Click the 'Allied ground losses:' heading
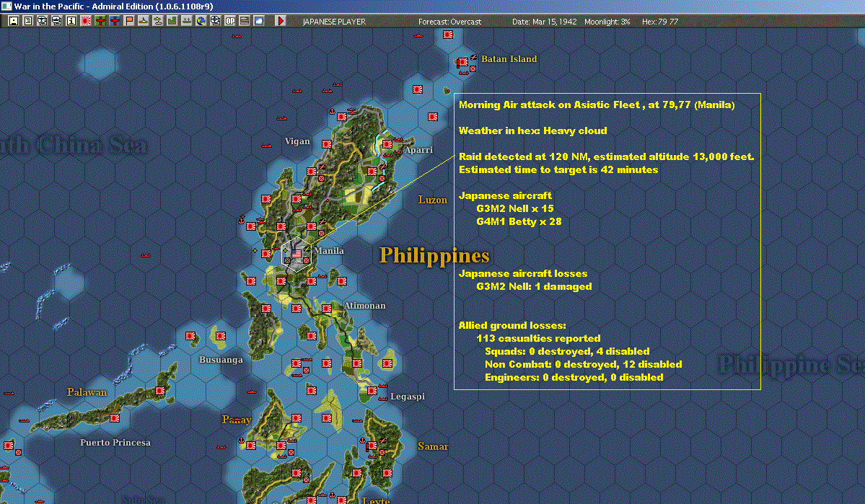The width and height of the screenshot is (865, 504). click(x=512, y=325)
